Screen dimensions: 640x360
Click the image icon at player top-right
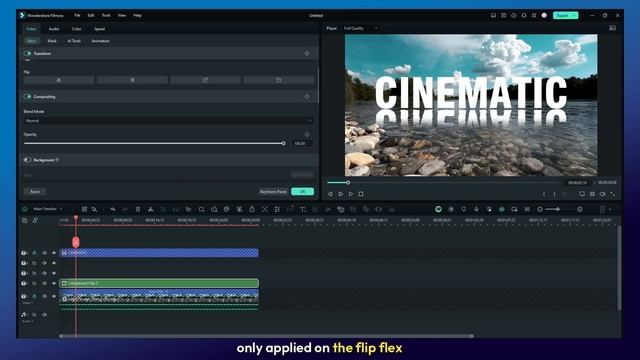click(612, 28)
